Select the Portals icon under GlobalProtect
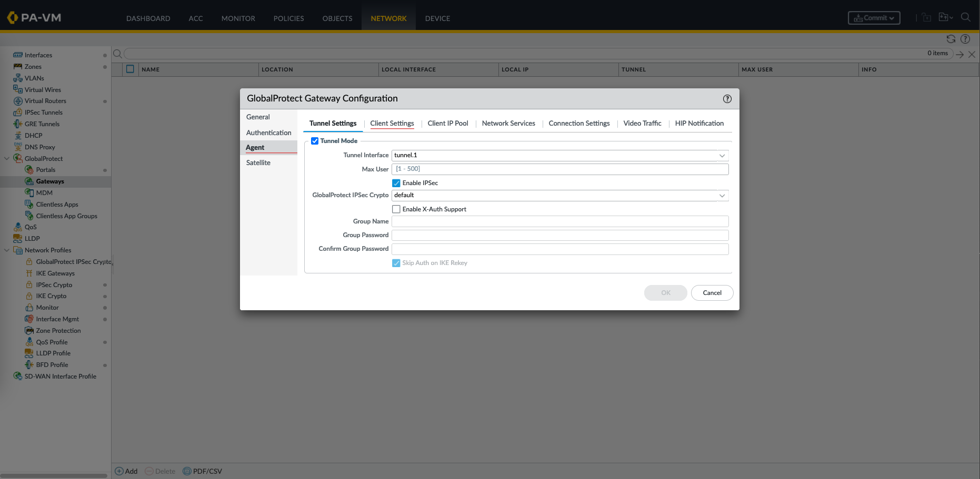The image size is (980, 479). (29, 170)
